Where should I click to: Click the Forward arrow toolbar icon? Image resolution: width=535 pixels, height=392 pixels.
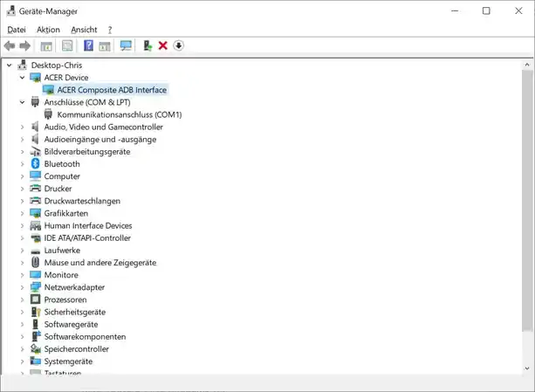coord(25,45)
